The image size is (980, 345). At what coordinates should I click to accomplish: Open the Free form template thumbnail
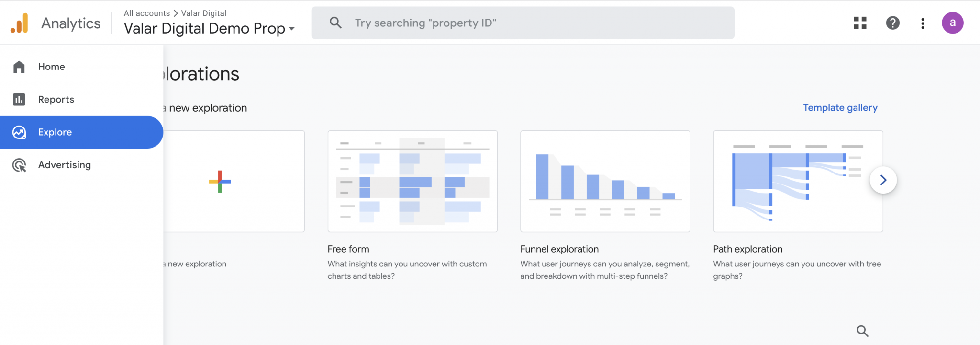click(x=412, y=182)
